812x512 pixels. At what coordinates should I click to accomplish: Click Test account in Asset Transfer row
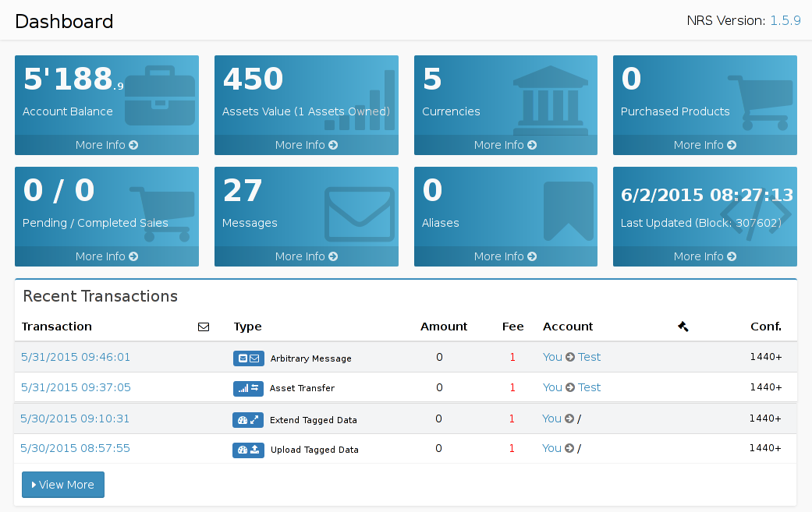590,387
